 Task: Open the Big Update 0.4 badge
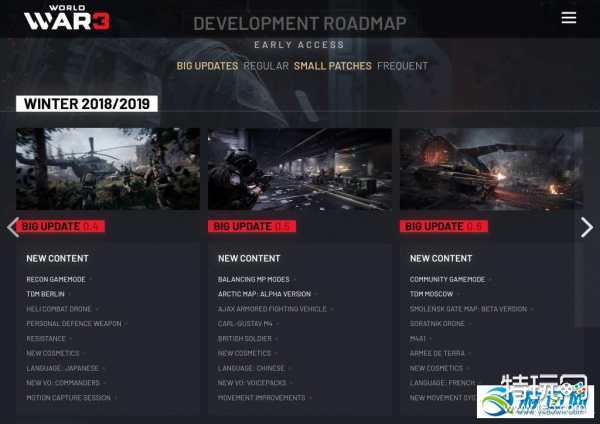pyautogui.click(x=62, y=226)
